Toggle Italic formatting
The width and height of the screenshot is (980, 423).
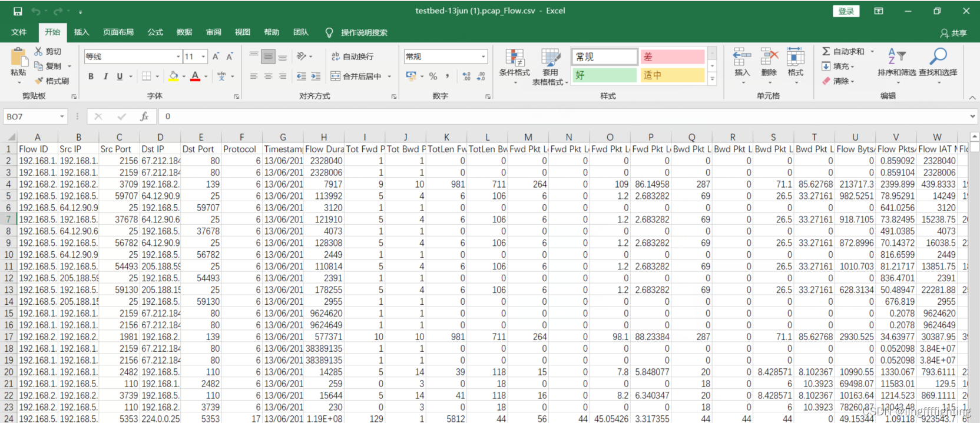(x=105, y=76)
